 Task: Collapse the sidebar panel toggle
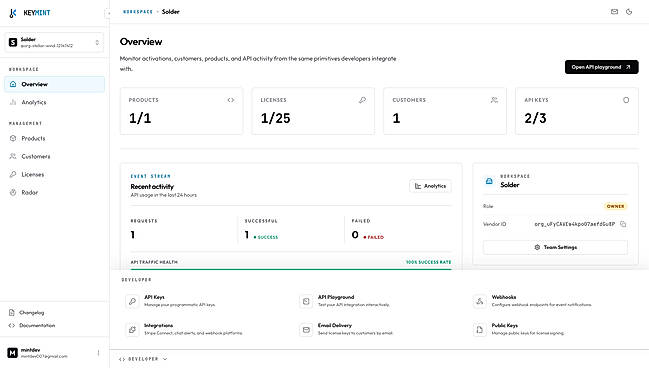[x=108, y=13]
